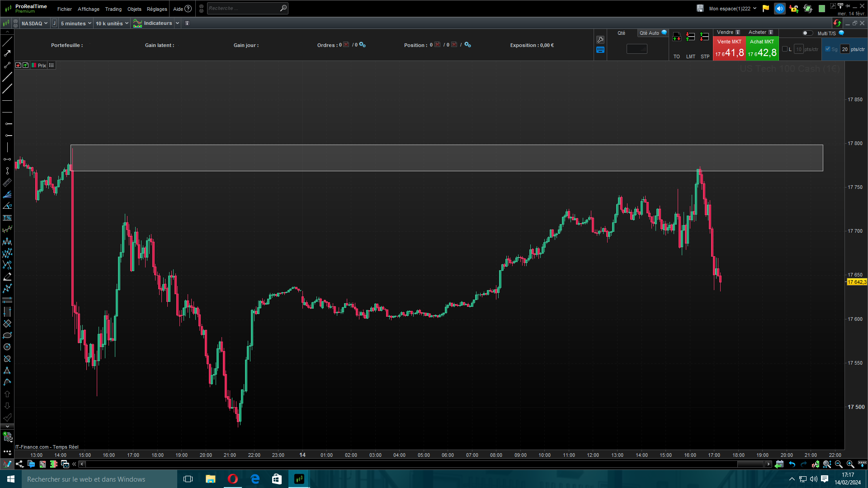The height and width of the screenshot is (488, 868).
Task: Open the NASDAQ instrument dropdown
Action: coord(34,23)
